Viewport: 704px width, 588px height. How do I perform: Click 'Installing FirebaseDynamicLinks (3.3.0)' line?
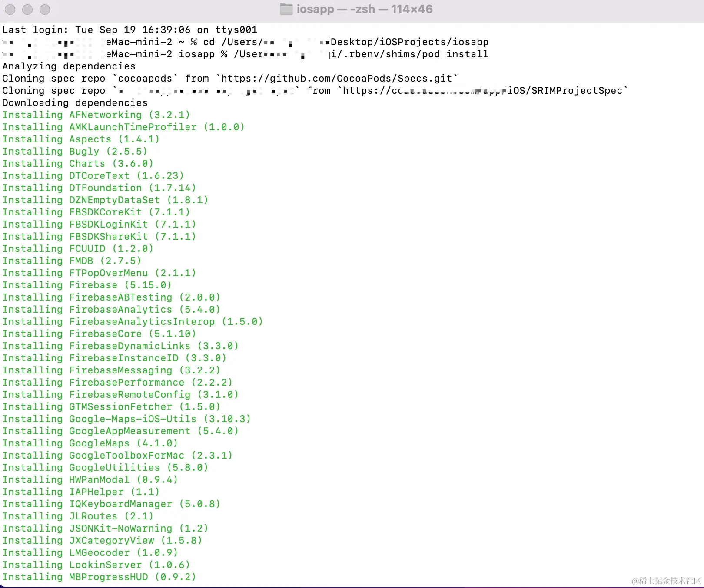point(121,346)
